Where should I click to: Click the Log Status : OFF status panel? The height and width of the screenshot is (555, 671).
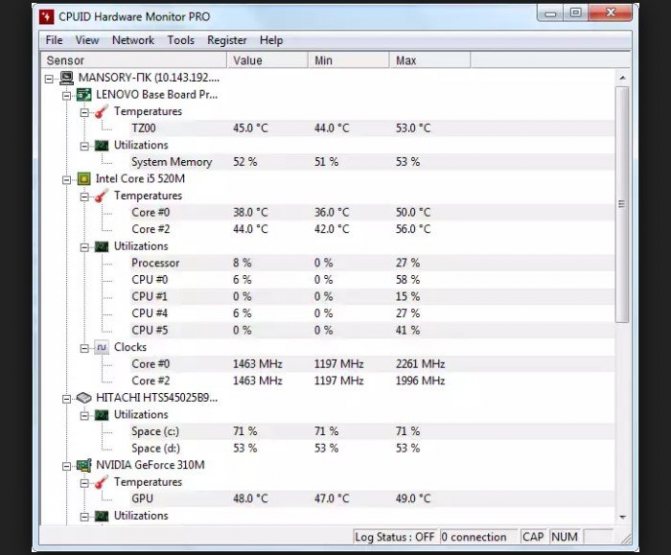tap(395, 537)
